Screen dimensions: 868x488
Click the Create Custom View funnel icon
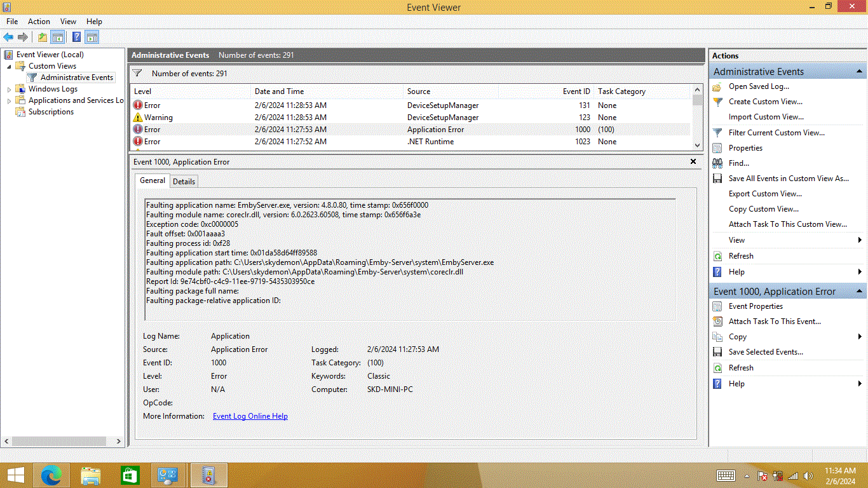pos(717,102)
